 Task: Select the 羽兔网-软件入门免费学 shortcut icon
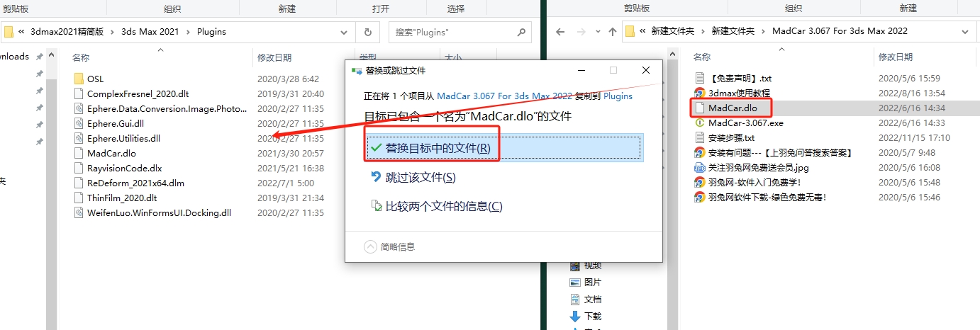point(700,183)
